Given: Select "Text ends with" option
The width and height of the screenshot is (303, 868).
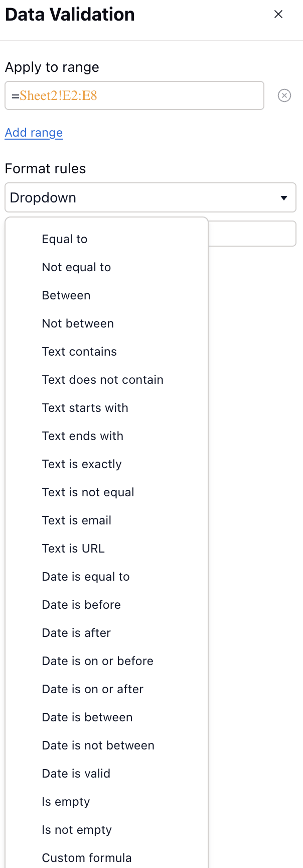Looking at the screenshot, I should [82, 436].
